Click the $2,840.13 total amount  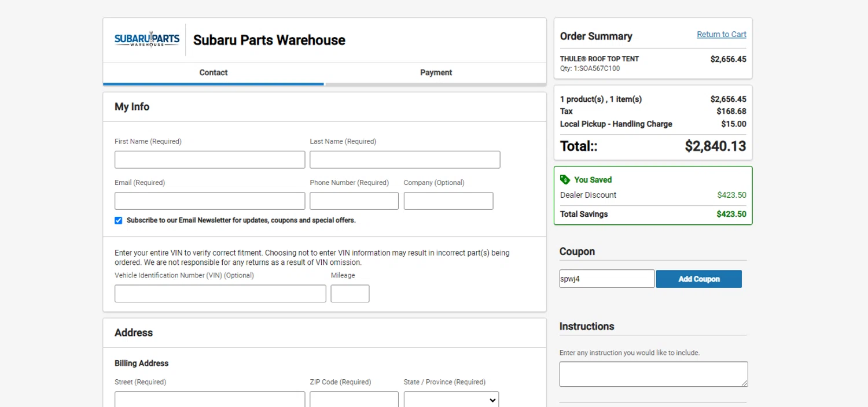[715, 146]
